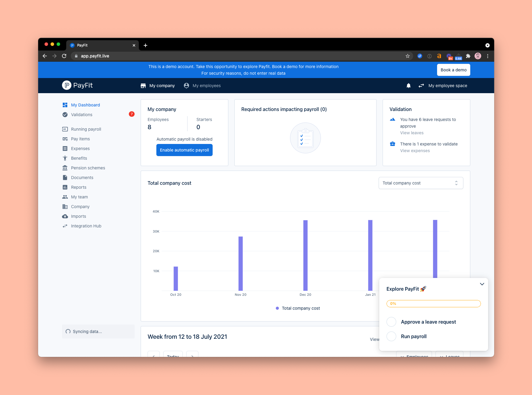
Task: Click the Starters count 0
Action: [x=198, y=127]
